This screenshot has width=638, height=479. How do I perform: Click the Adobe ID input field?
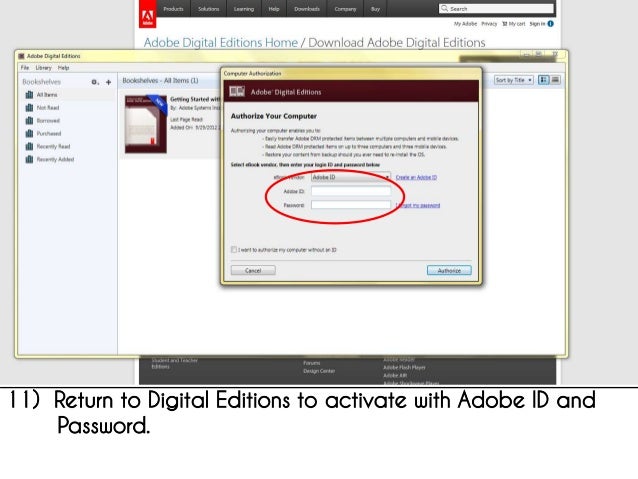pyautogui.click(x=351, y=191)
